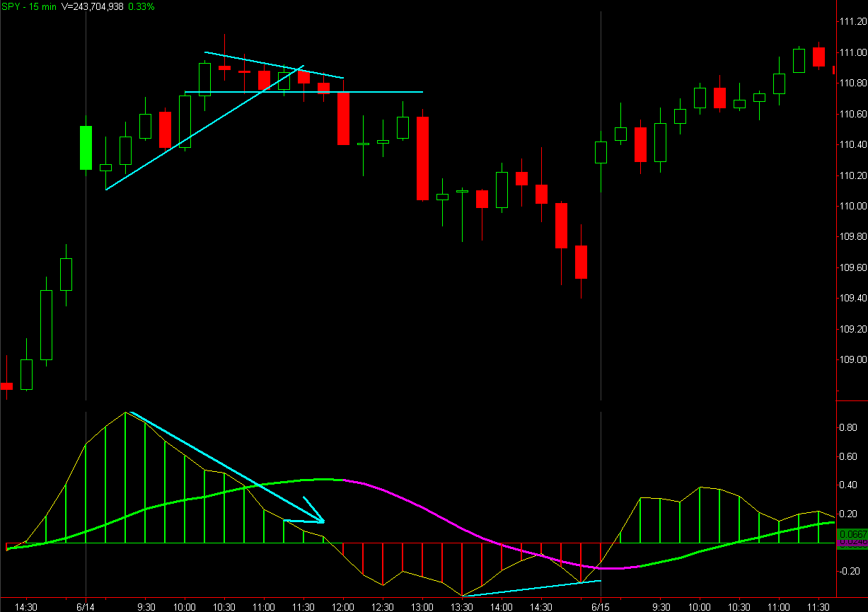868x612 pixels.
Task: Click the 0.20 indicator scale label
Action: click(x=847, y=514)
